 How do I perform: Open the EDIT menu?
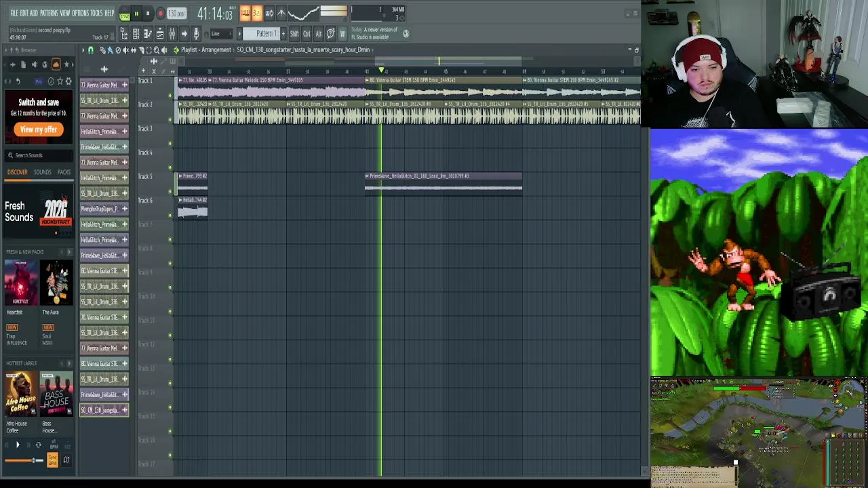click(x=24, y=13)
